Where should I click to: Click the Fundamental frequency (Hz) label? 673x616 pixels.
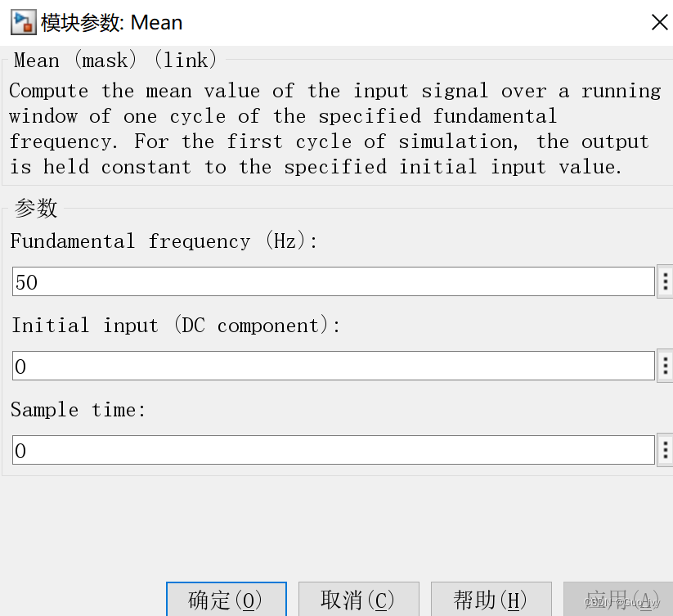(x=164, y=241)
